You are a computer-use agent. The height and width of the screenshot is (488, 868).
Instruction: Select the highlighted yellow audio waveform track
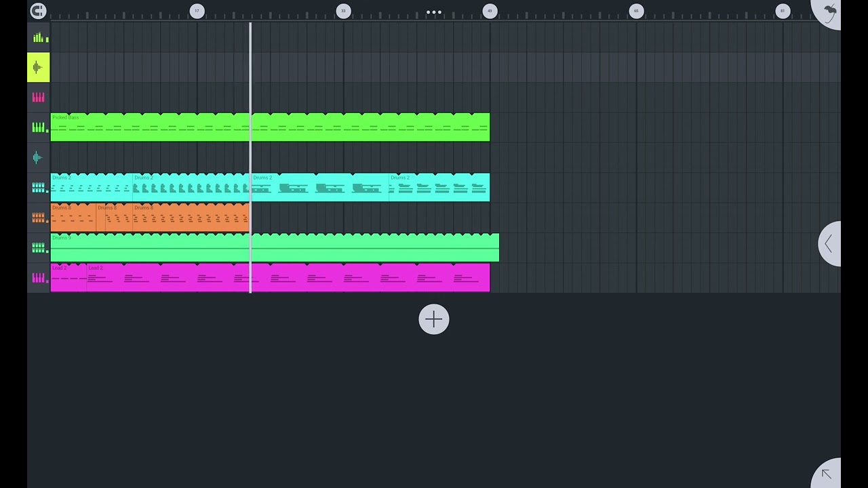(39, 67)
